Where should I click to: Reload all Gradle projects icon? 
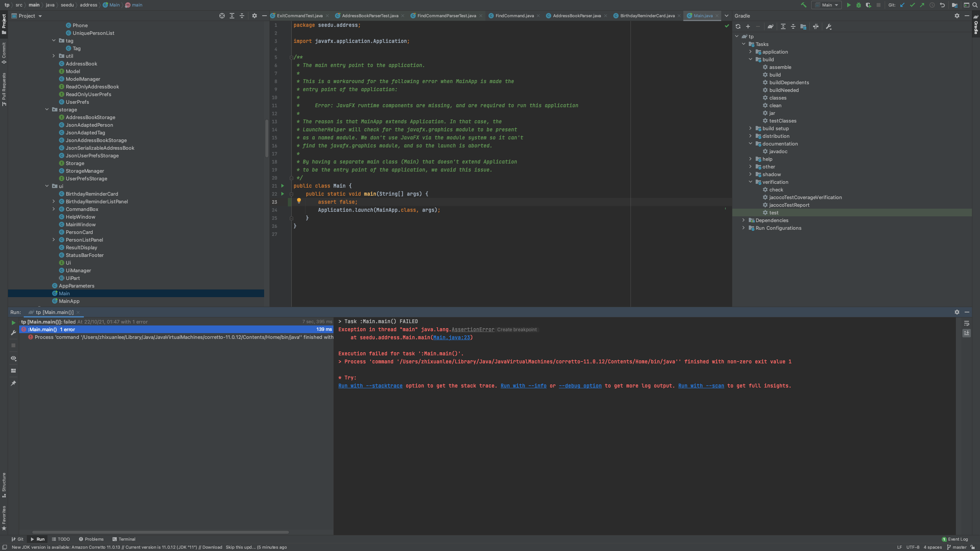point(738,26)
